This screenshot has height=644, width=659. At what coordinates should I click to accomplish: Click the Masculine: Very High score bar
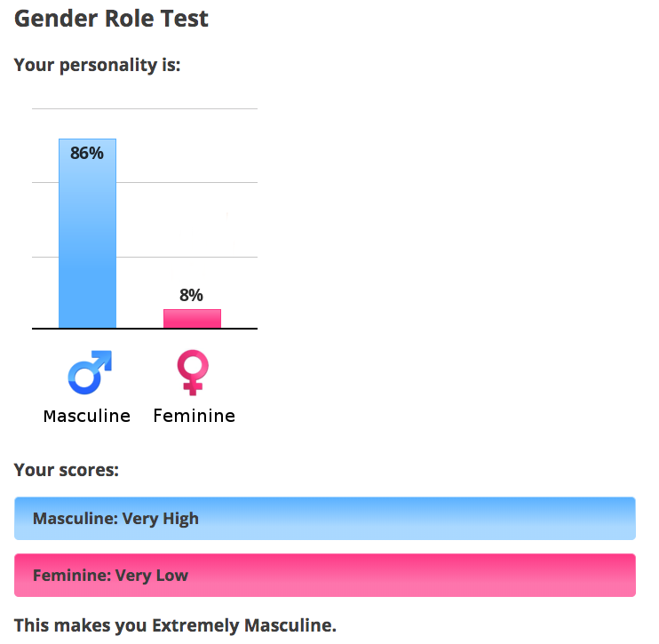pyautogui.click(x=325, y=519)
